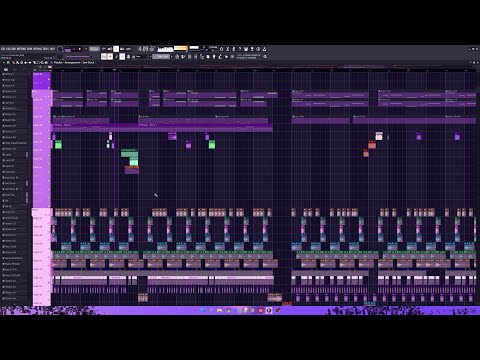480x360 pixels.
Task: Open the HELP menu in FL Studio
Action: tap(52, 49)
